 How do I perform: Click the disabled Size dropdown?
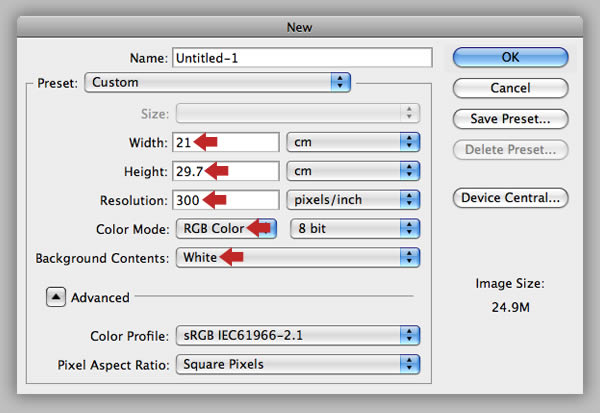(x=298, y=113)
